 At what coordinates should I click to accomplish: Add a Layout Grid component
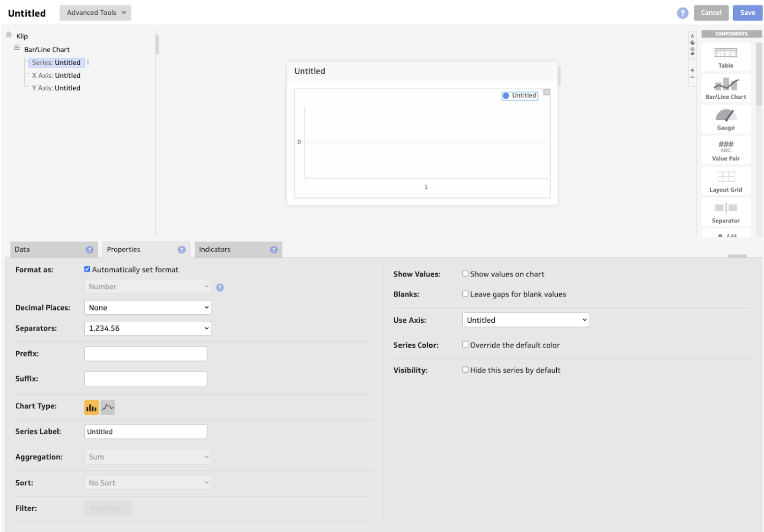click(725, 181)
